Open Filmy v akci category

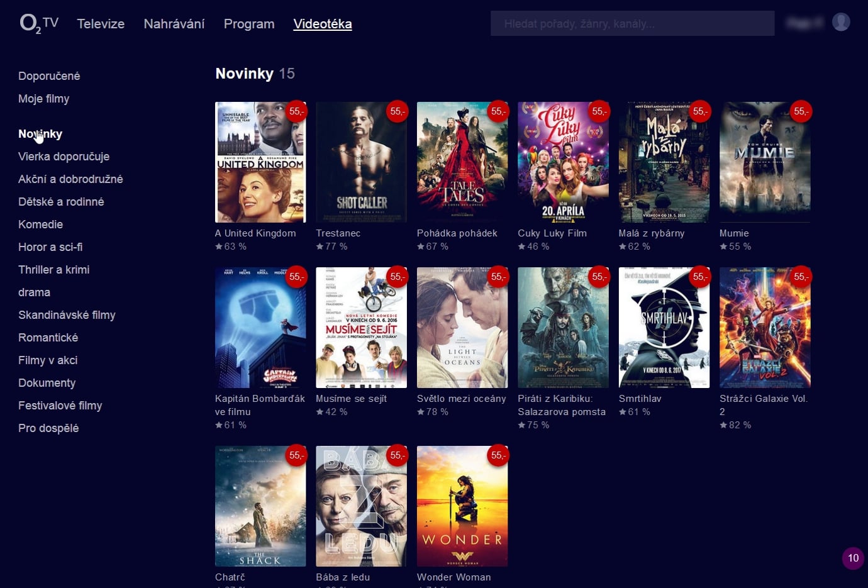(x=48, y=360)
